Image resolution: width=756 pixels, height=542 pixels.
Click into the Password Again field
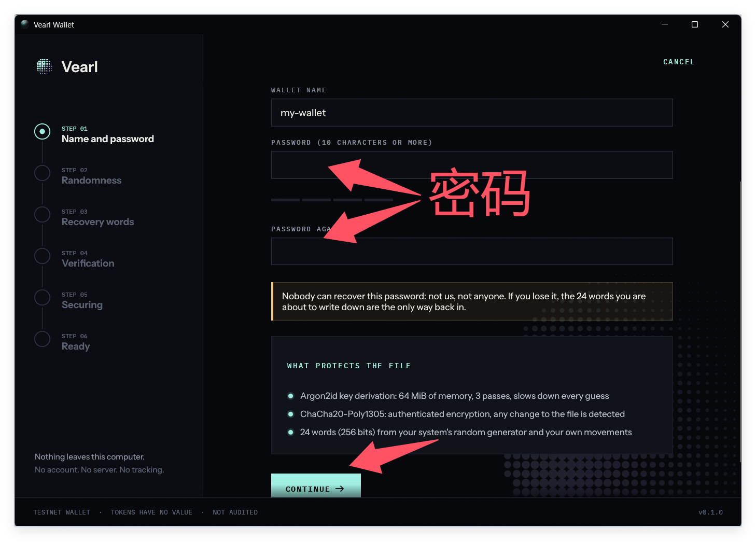(x=472, y=252)
